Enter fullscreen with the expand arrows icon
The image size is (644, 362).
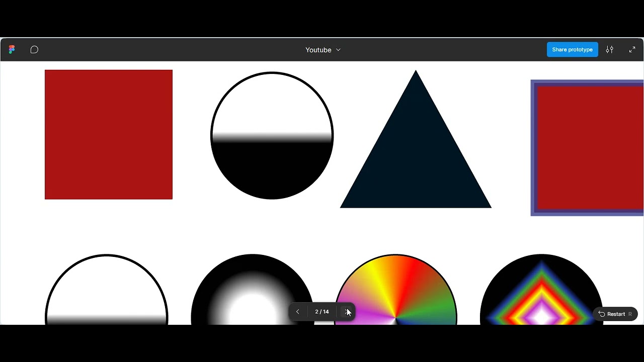pos(632,49)
